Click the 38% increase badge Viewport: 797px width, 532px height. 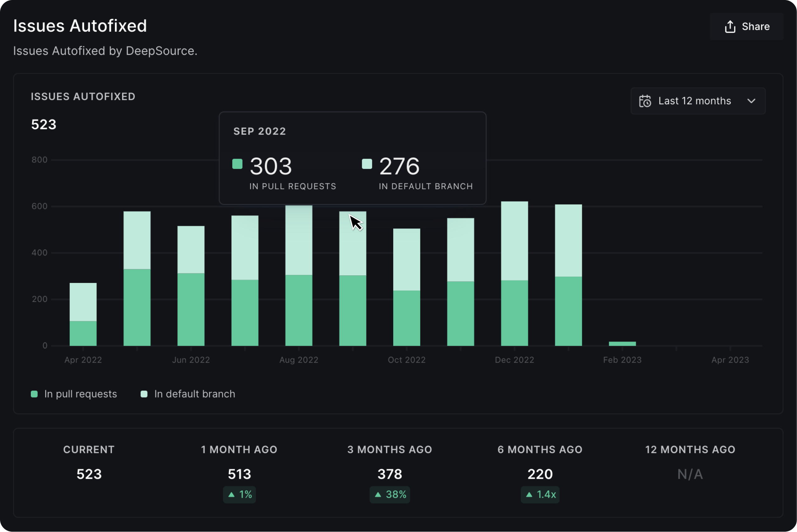pos(389,494)
